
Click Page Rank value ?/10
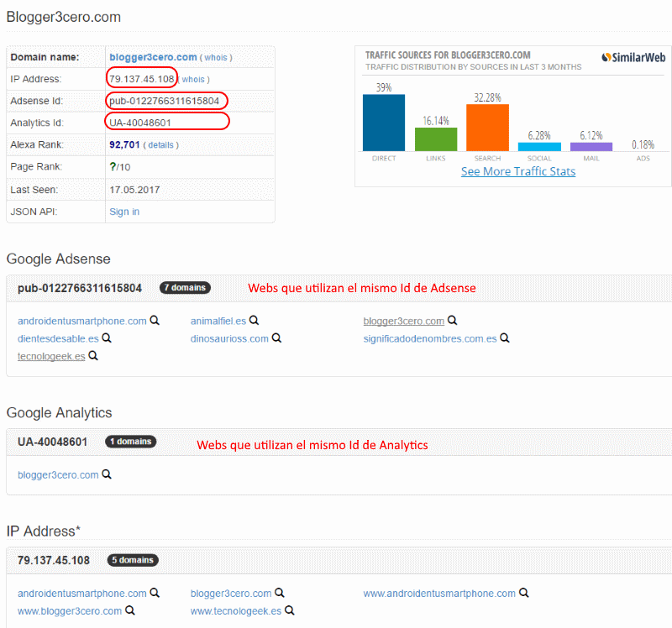click(119, 166)
